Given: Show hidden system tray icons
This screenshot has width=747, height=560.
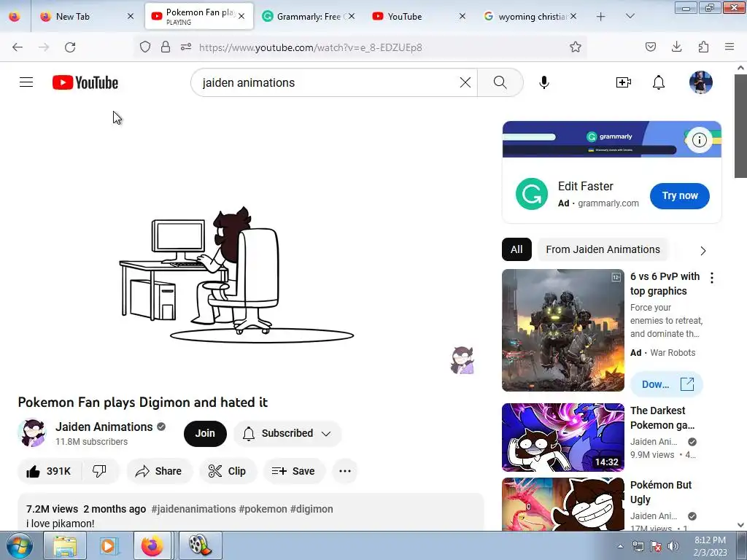Looking at the screenshot, I should 620,546.
